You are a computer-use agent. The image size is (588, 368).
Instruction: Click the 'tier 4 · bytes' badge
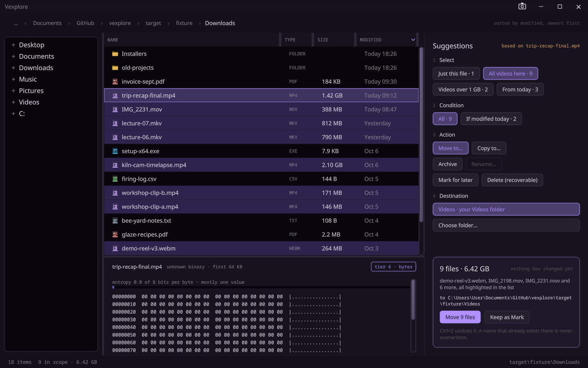pyautogui.click(x=393, y=267)
